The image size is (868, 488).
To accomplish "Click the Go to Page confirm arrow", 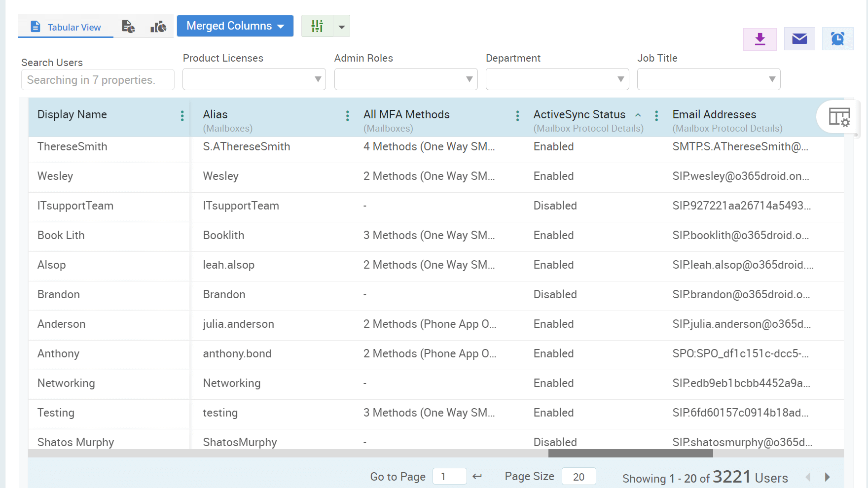I will click(477, 476).
